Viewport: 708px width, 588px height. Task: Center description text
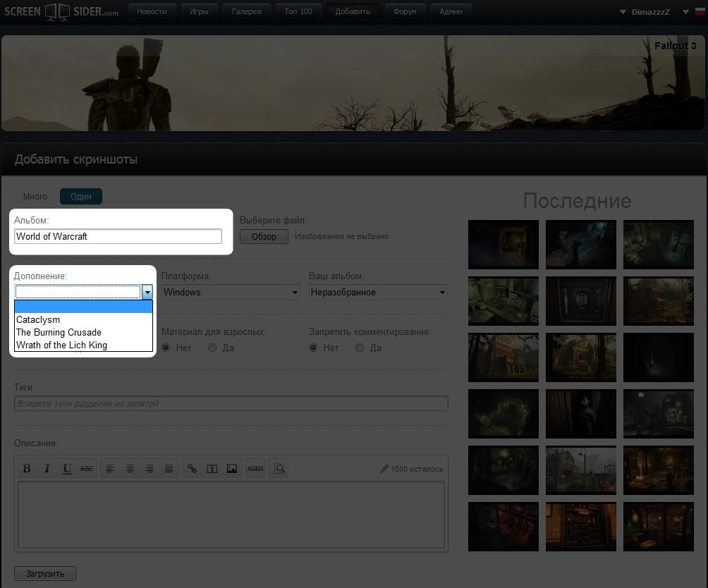point(130,468)
